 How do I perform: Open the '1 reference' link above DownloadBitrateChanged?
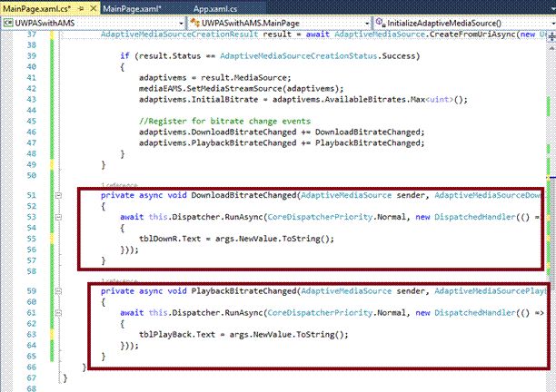[x=119, y=185]
